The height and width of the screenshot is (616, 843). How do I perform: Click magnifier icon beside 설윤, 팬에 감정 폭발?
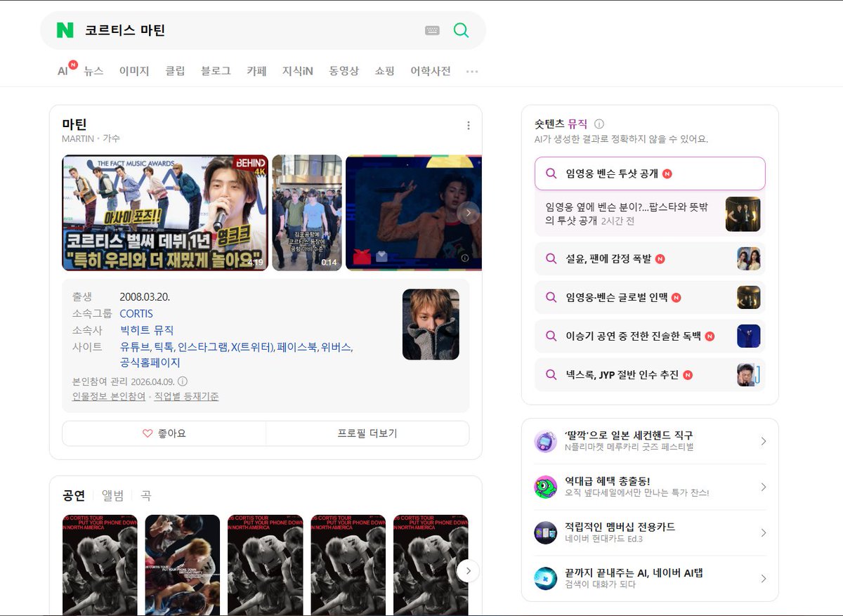coord(551,259)
